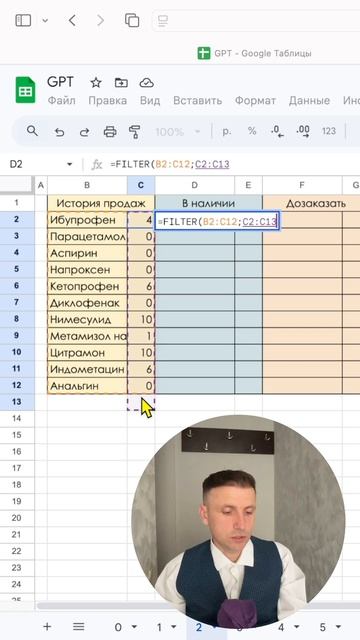Image resolution: width=360 pixels, height=640 pixels.
Task: Click the GPT - Google Таблицы browser tab
Action: click(255, 53)
